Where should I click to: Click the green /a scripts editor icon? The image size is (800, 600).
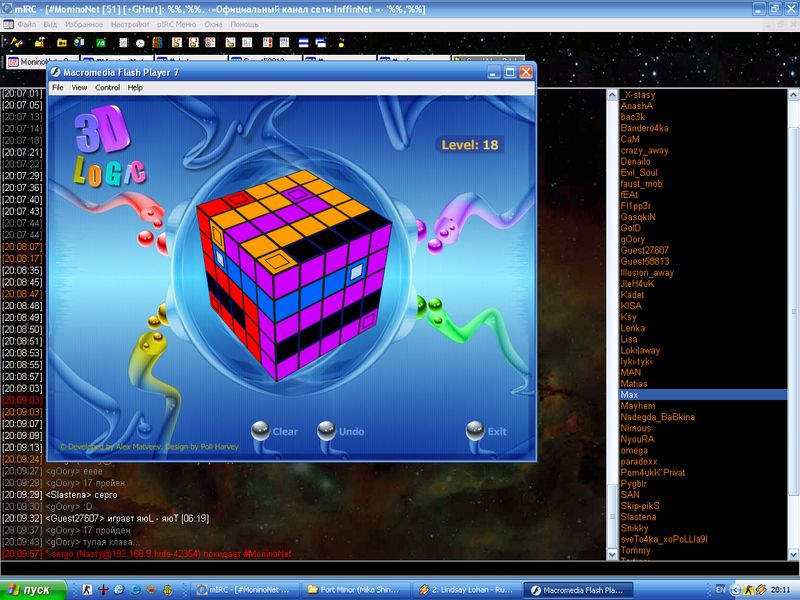(101, 43)
